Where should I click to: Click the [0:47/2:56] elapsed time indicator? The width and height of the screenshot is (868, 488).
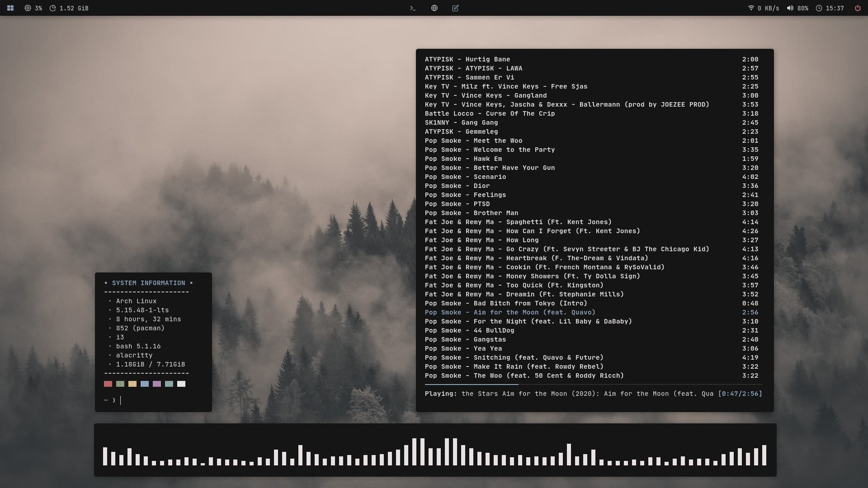tap(740, 394)
